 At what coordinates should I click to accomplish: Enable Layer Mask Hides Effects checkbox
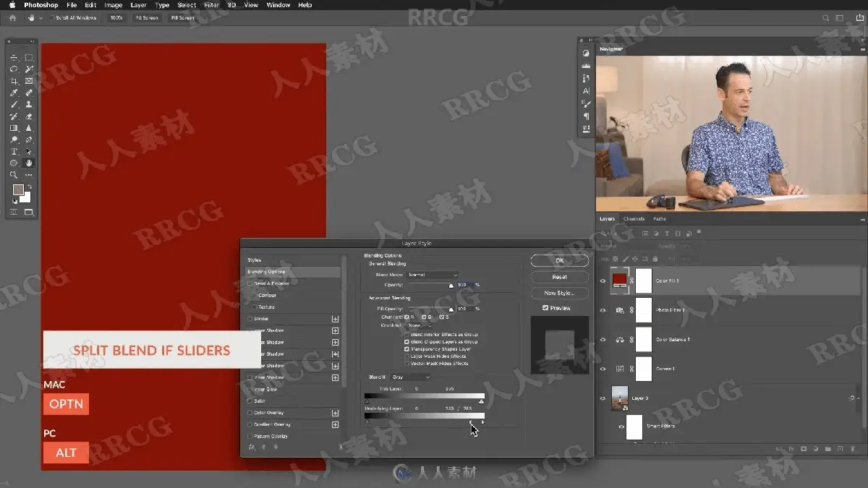[x=407, y=356]
